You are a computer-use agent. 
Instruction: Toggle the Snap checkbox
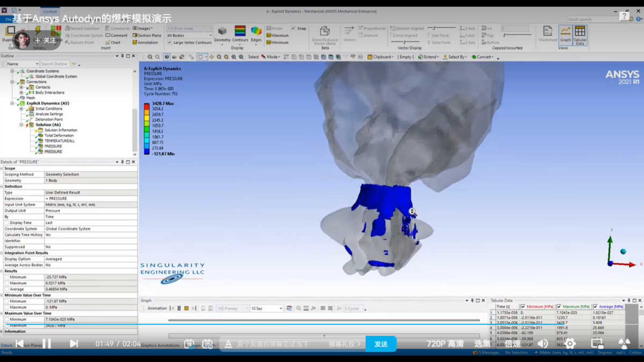point(293,28)
